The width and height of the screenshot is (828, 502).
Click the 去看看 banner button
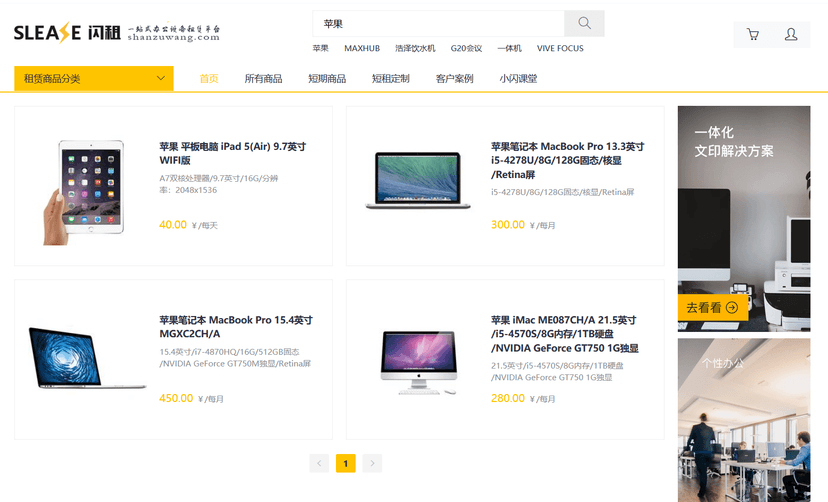712,308
